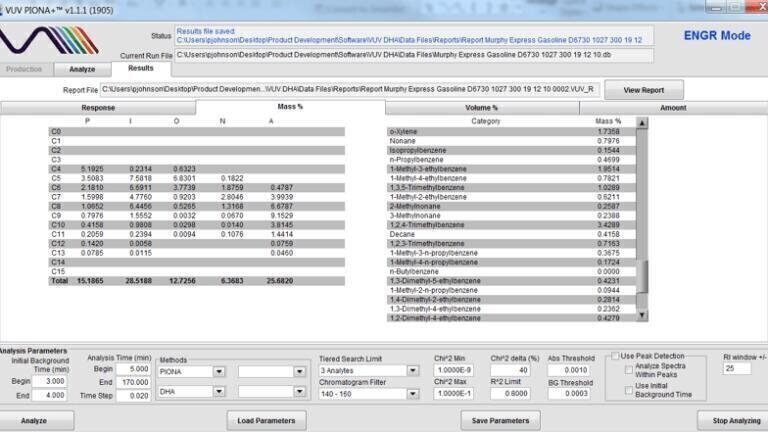Open the DHA methods dropdown
The height and width of the screenshot is (432, 768).
click(x=218, y=391)
